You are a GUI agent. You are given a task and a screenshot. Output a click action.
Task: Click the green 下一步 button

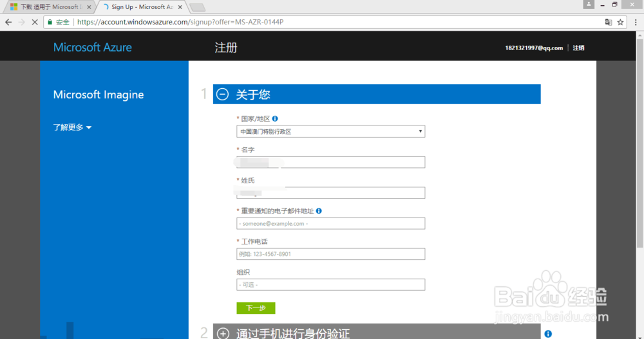point(256,308)
